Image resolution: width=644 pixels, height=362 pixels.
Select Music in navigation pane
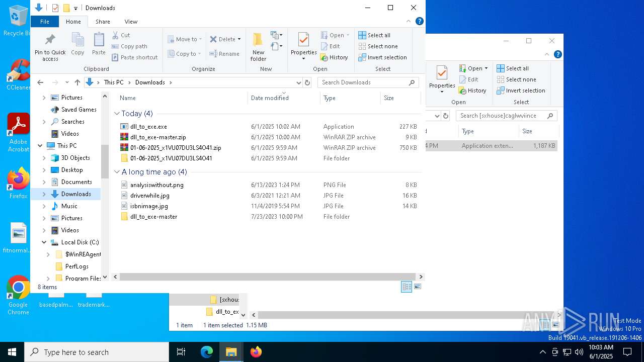point(69,206)
